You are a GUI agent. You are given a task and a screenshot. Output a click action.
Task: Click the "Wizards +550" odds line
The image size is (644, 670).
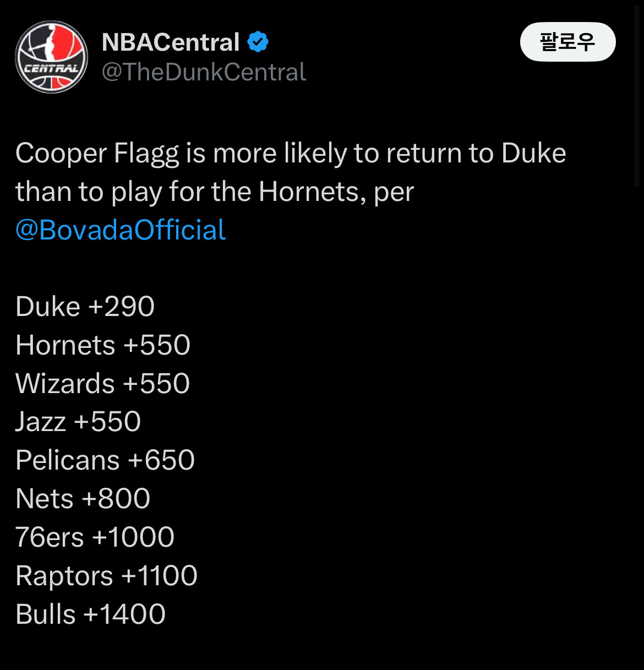(x=102, y=384)
